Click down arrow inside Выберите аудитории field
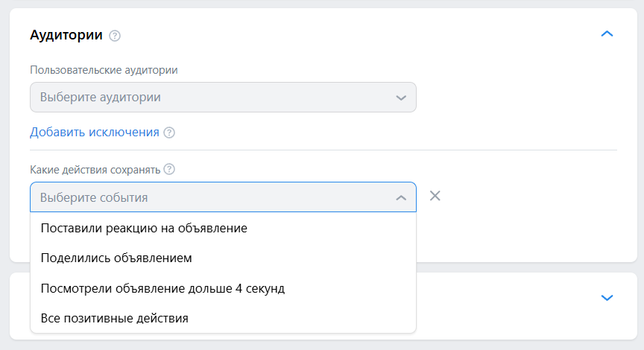Image resolution: width=644 pixels, height=350 pixels. click(400, 98)
